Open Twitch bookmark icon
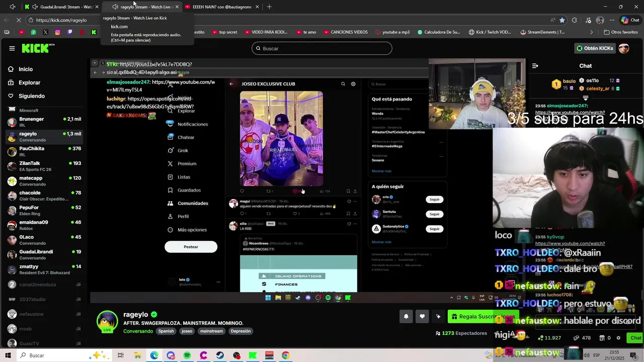The image size is (644, 362). tap(69, 32)
